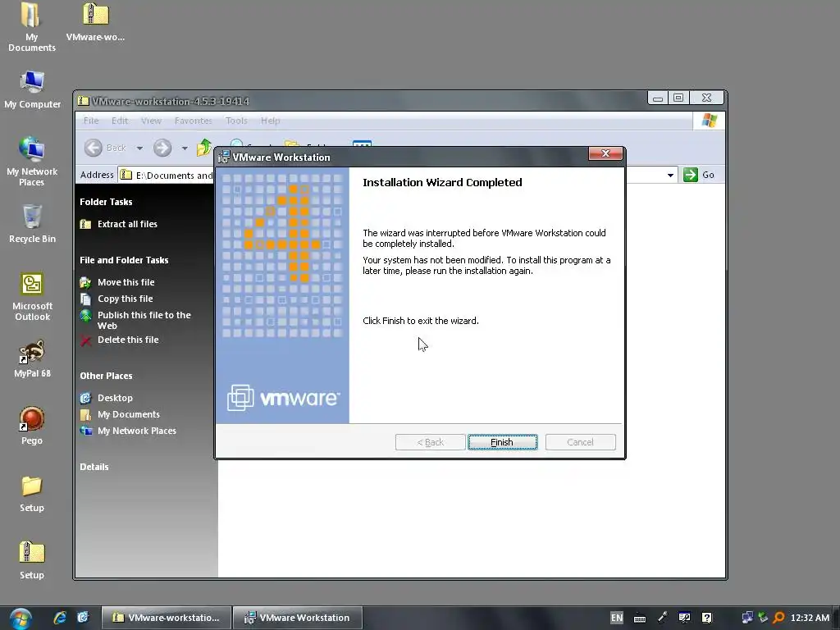Screen dimensions: 840x630
Task: Click Publish this file to the Web
Action: point(144,320)
